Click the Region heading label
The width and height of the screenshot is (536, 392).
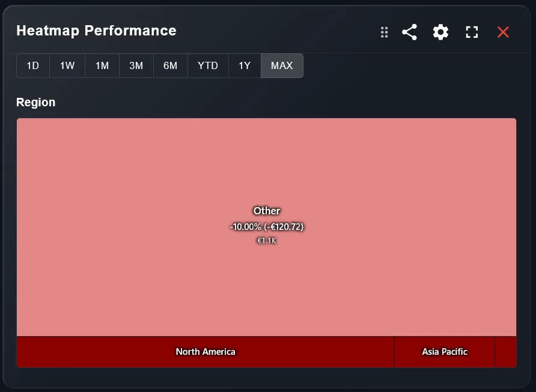pyautogui.click(x=35, y=102)
